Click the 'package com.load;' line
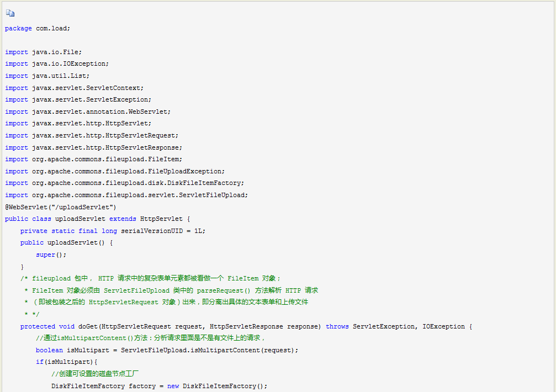This screenshot has height=392, width=556. [x=38, y=28]
